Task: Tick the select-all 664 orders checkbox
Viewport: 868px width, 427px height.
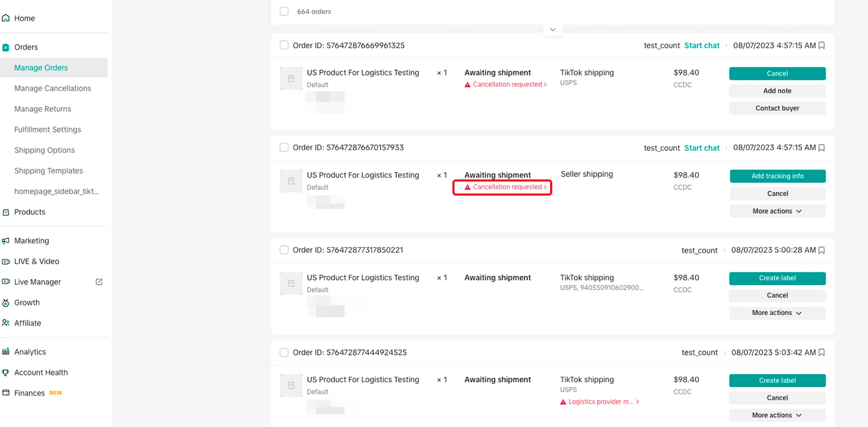Action: (x=284, y=11)
